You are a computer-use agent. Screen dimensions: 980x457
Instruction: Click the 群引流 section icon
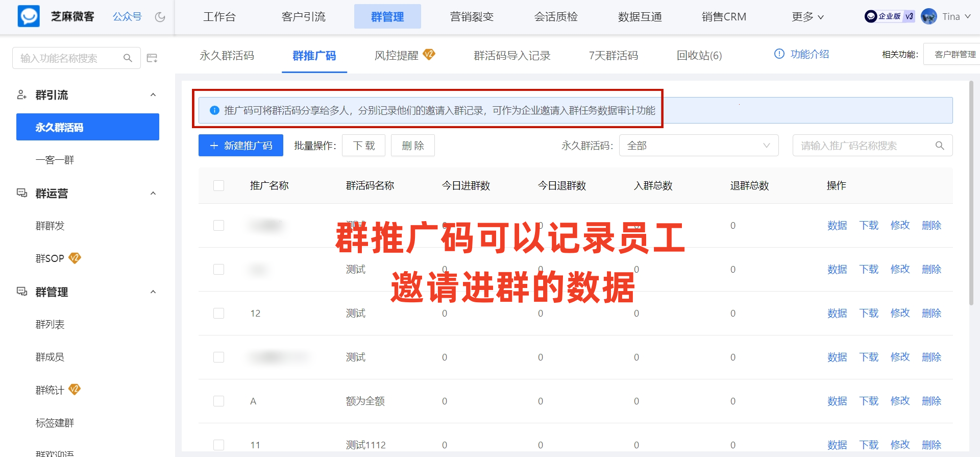tap(22, 94)
